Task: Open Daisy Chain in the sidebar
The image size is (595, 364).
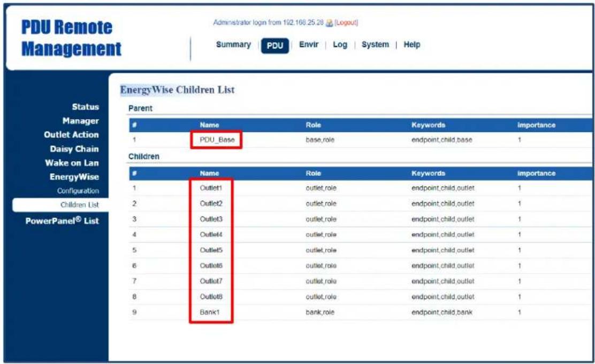Action: point(74,149)
